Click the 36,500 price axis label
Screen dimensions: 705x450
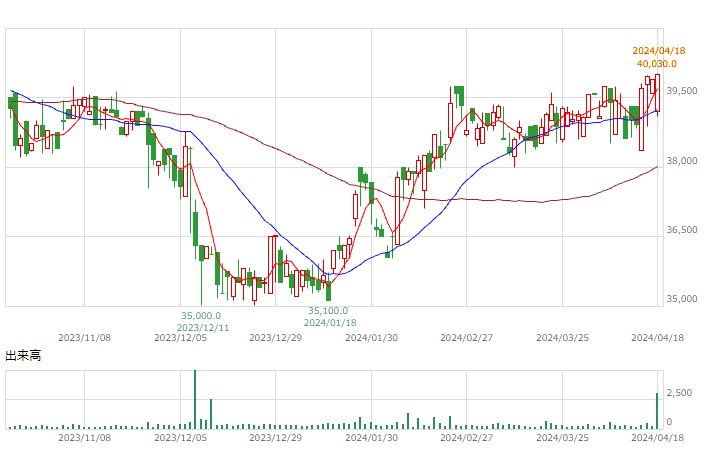coord(682,230)
